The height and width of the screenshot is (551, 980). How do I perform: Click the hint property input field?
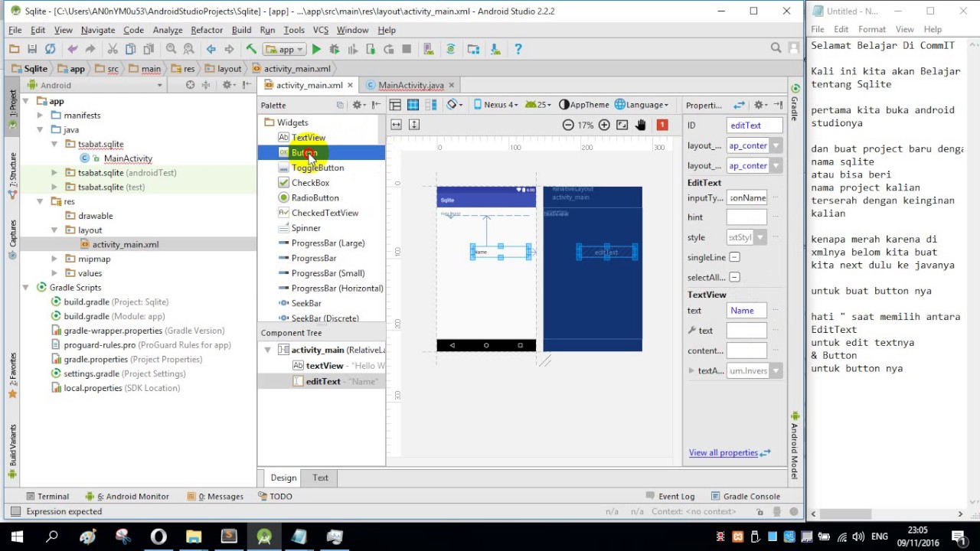click(x=746, y=217)
